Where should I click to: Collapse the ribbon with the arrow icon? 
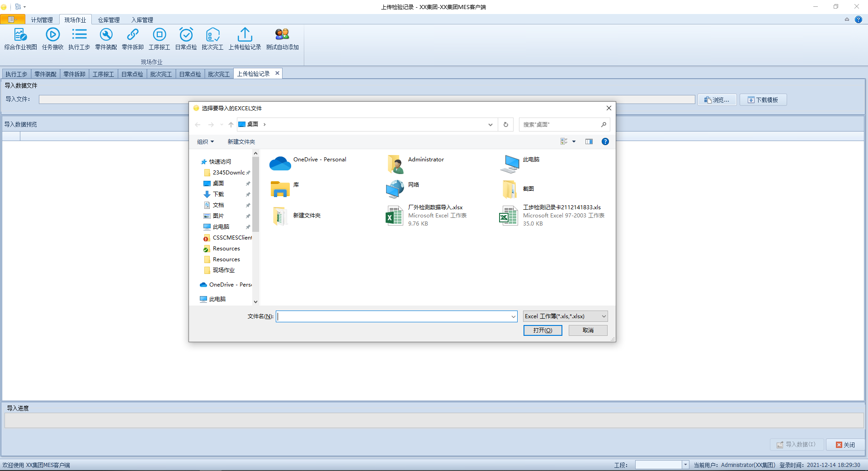click(847, 19)
